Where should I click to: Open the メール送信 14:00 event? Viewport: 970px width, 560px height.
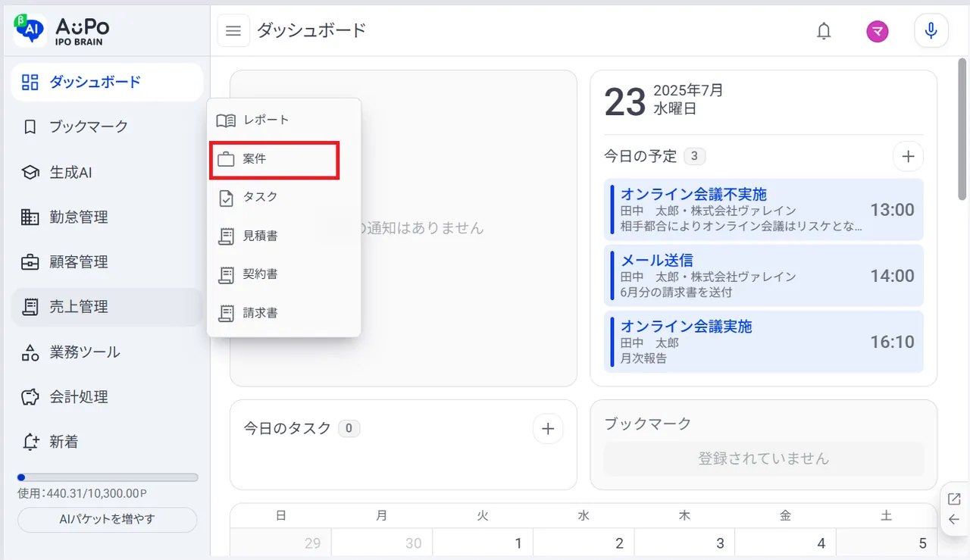[764, 275]
